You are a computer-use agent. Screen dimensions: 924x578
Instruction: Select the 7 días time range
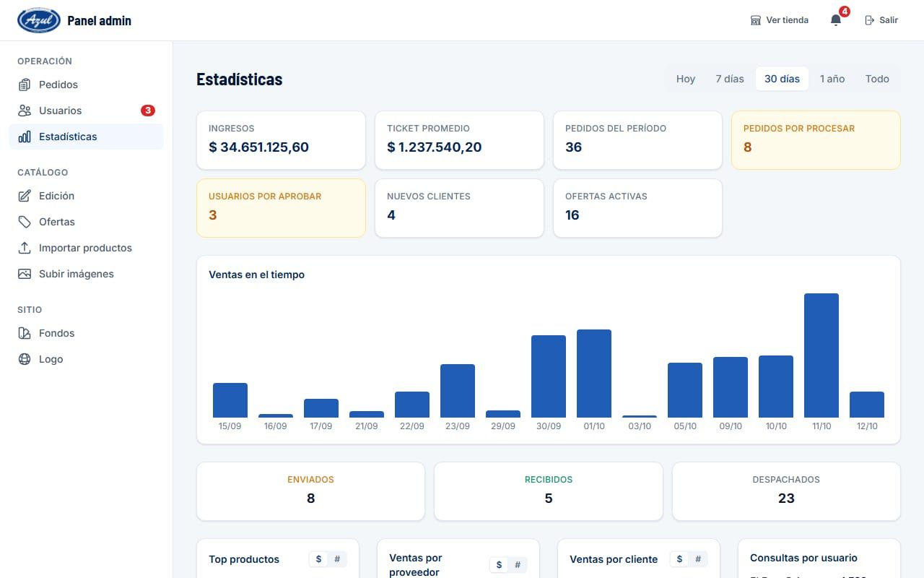(730, 79)
